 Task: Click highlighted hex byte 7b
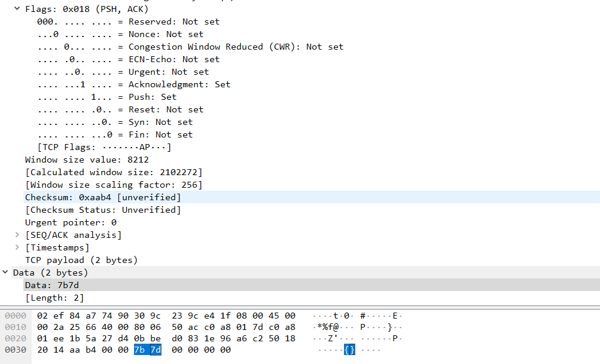pos(139,350)
